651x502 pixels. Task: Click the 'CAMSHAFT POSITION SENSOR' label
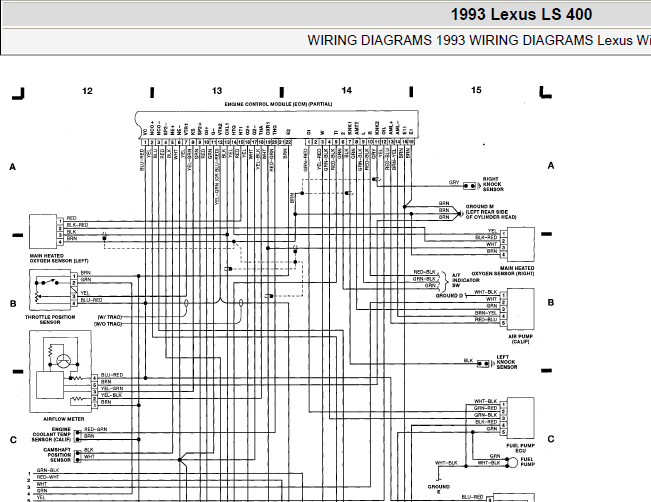point(57,455)
